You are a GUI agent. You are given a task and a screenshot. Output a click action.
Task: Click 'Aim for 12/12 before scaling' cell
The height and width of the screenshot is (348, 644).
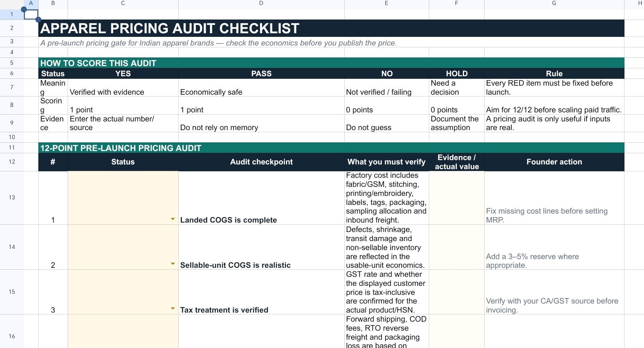click(554, 105)
